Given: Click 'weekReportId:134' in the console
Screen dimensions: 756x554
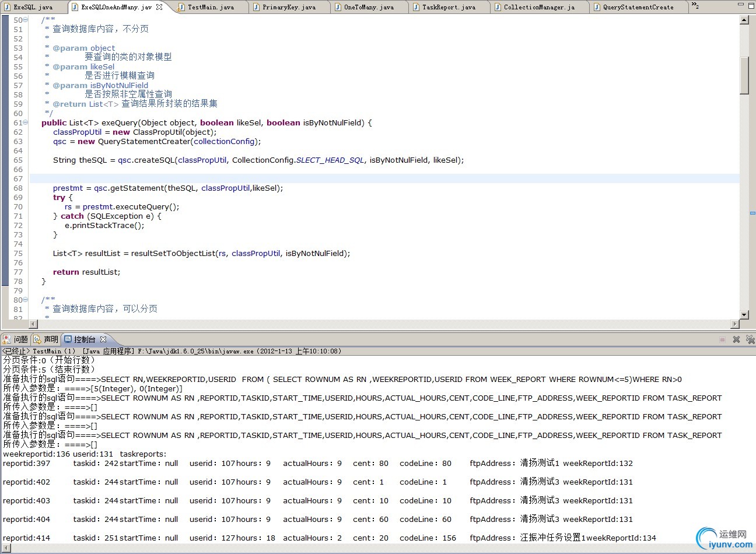Looking at the screenshot, I should pyautogui.click(x=621, y=538).
